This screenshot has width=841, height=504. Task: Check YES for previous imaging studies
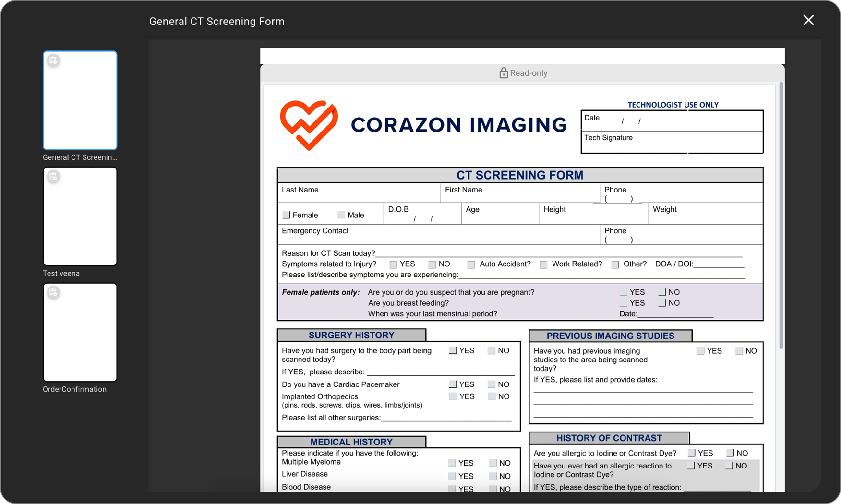tap(700, 351)
